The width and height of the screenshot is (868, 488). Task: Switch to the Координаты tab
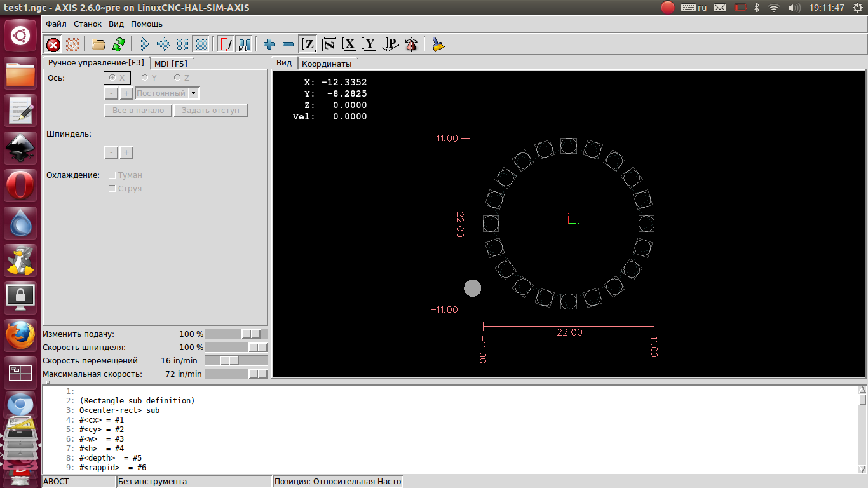point(326,64)
